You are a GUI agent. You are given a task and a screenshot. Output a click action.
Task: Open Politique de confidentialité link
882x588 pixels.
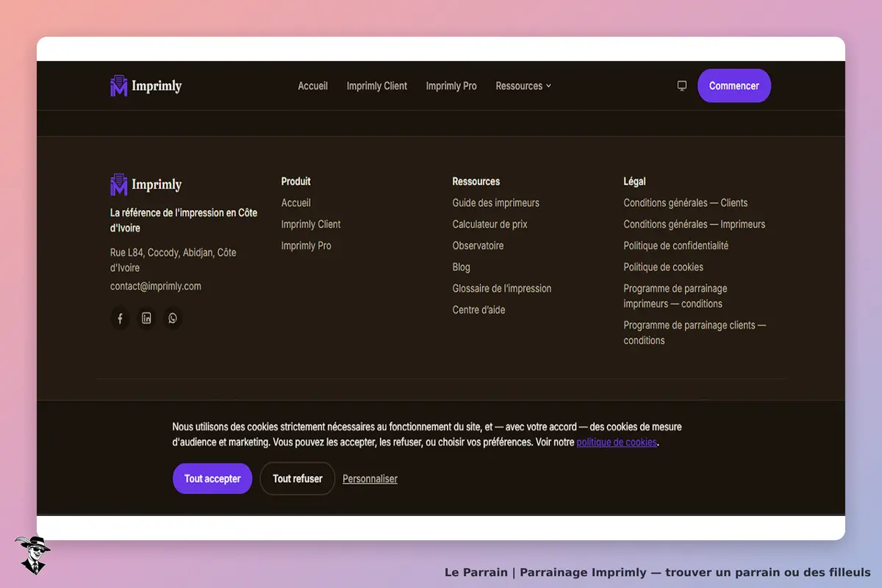point(676,245)
